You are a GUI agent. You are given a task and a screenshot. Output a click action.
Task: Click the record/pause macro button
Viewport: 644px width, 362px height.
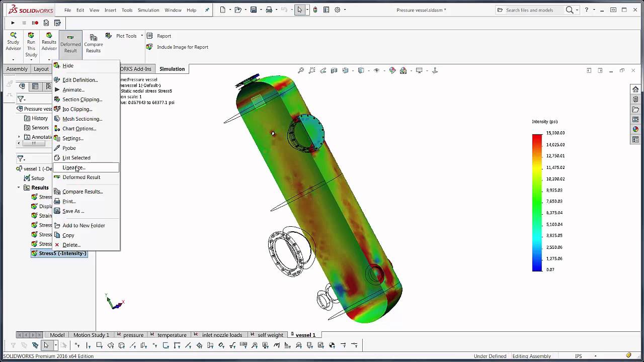[x=35, y=23]
